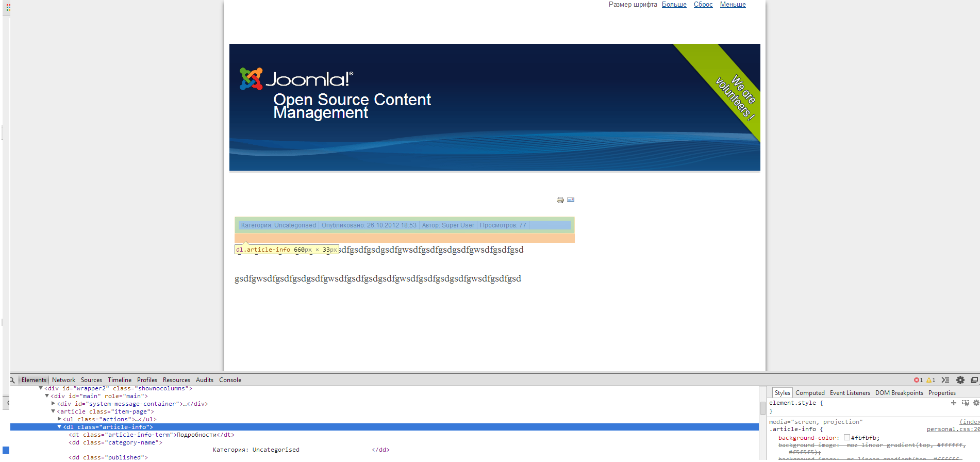Click the dt article-info-term node
Screen dimensions: 980x462
152,435
